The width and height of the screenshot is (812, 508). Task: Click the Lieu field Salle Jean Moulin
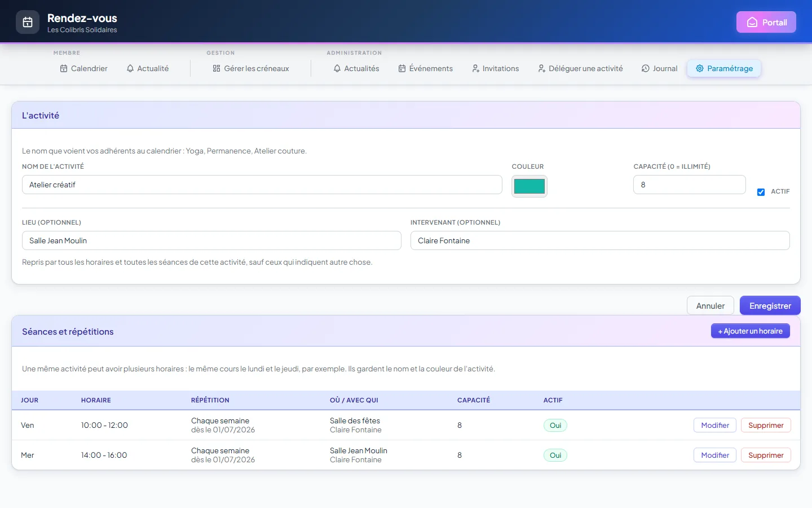click(211, 240)
